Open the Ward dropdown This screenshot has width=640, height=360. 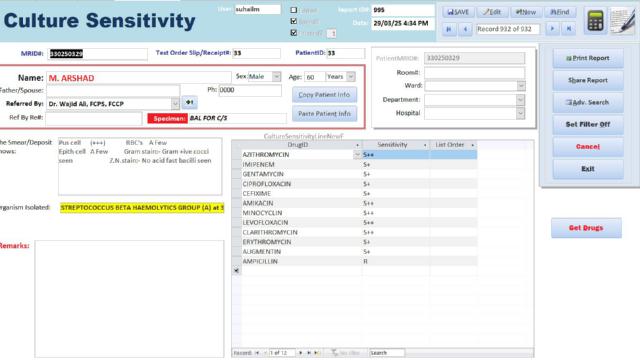pos(521,86)
